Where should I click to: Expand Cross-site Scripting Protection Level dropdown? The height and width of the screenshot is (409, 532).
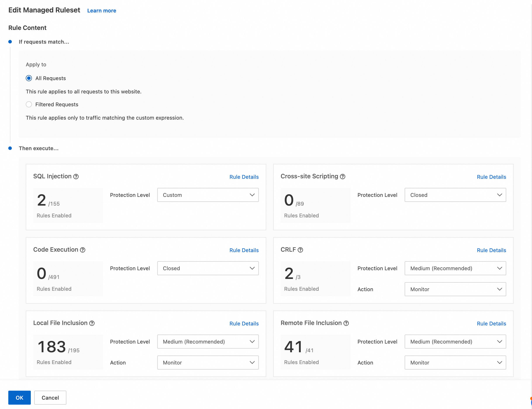(455, 195)
